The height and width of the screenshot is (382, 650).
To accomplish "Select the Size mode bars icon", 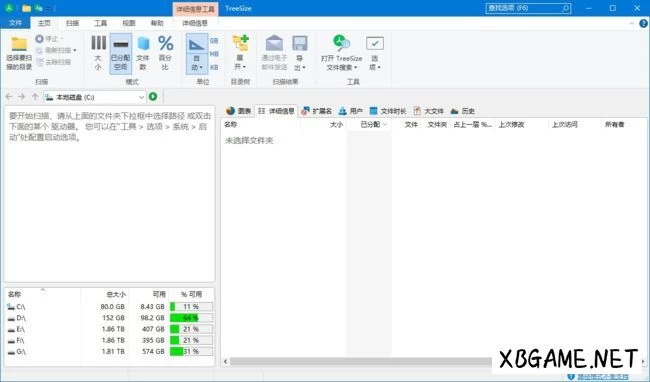I will tap(99, 43).
